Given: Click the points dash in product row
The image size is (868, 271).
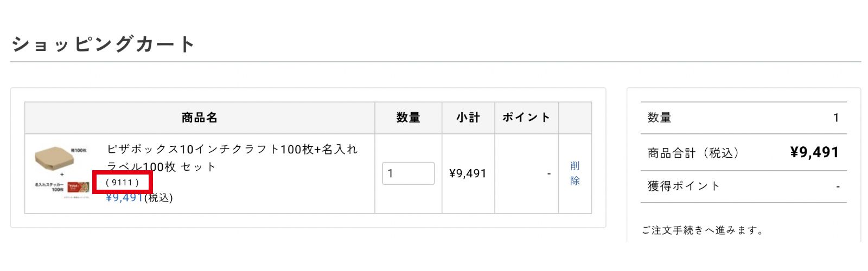Looking at the screenshot, I should (548, 174).
